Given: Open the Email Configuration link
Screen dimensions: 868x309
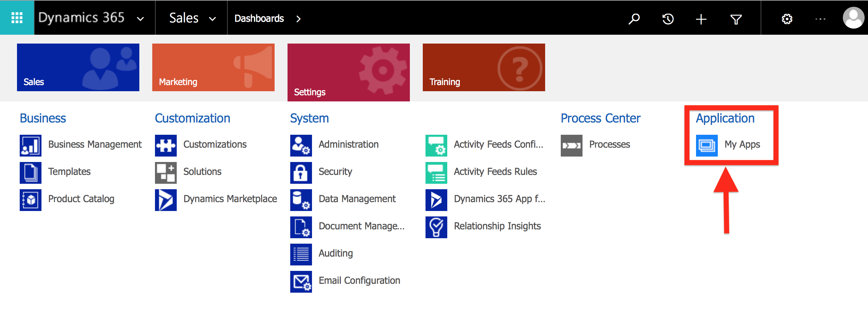Looking at the screenshot, I should click(359, 281).
